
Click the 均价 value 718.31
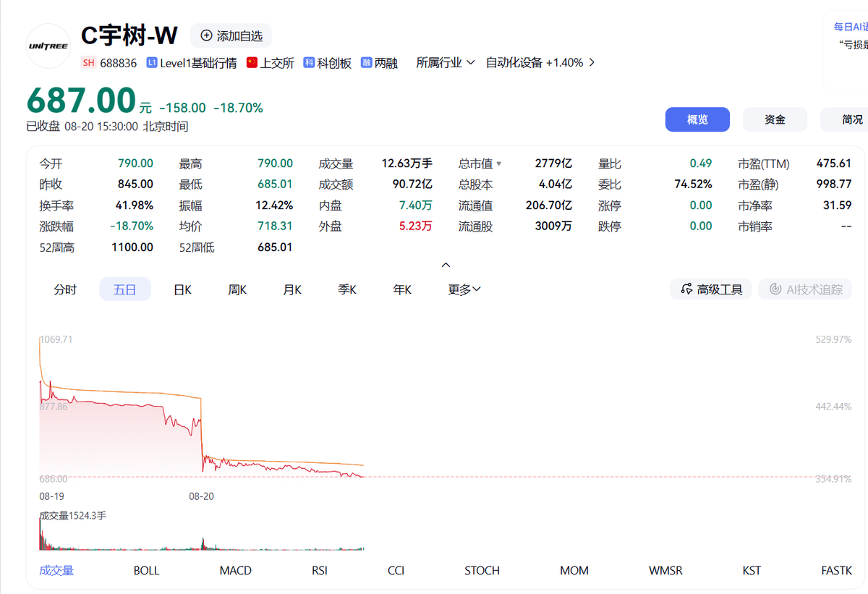(x=275, y=226)
